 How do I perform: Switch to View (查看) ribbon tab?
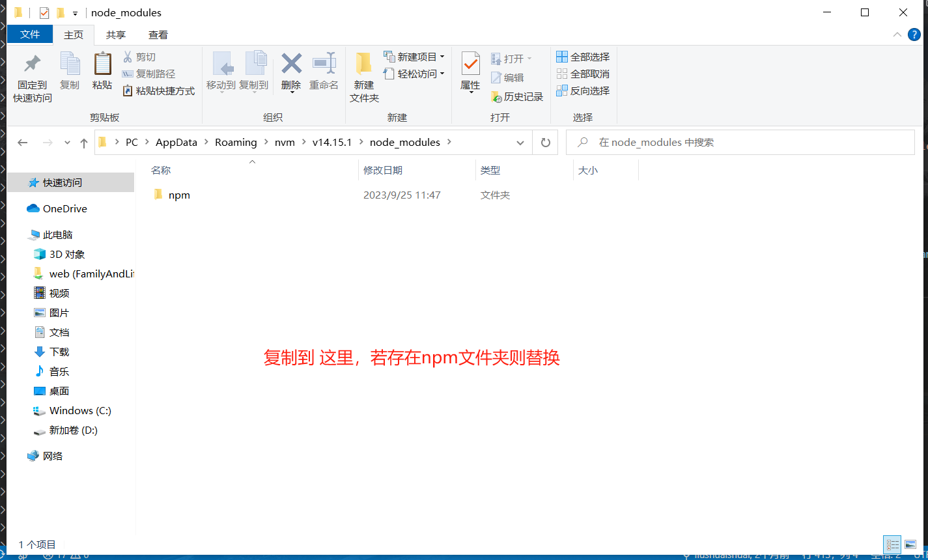tap(158, 35)
